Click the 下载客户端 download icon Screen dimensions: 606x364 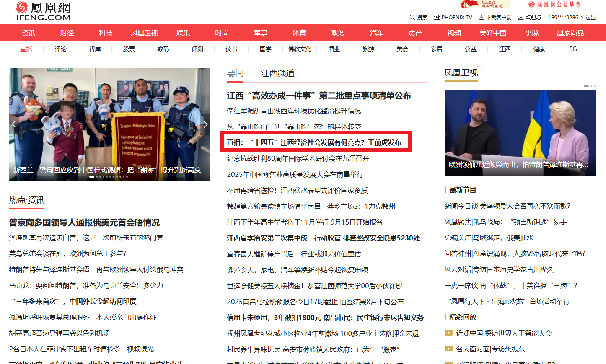click(x=482, y=17)
